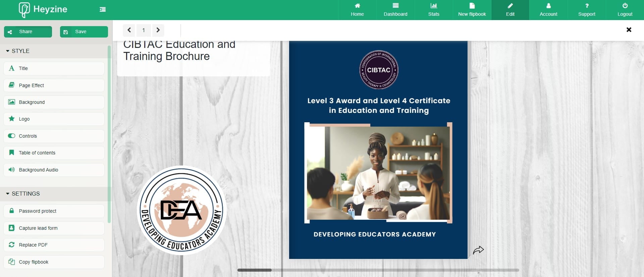
Task: Open Capture lead form setting
Action: click(x=54, y=228)
